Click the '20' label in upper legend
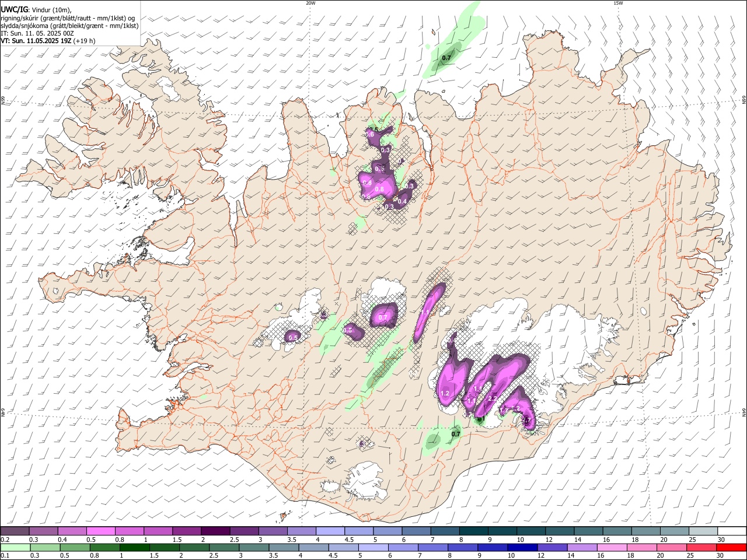The height and width of the screenshot is (560, 747). [x=664, y=540]
